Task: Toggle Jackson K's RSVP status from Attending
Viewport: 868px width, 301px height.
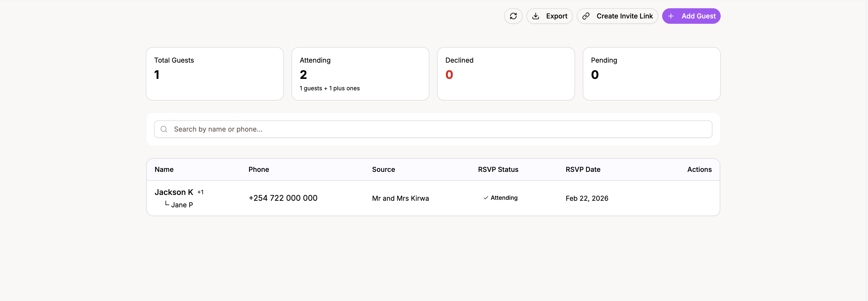Action: [500, 198]
